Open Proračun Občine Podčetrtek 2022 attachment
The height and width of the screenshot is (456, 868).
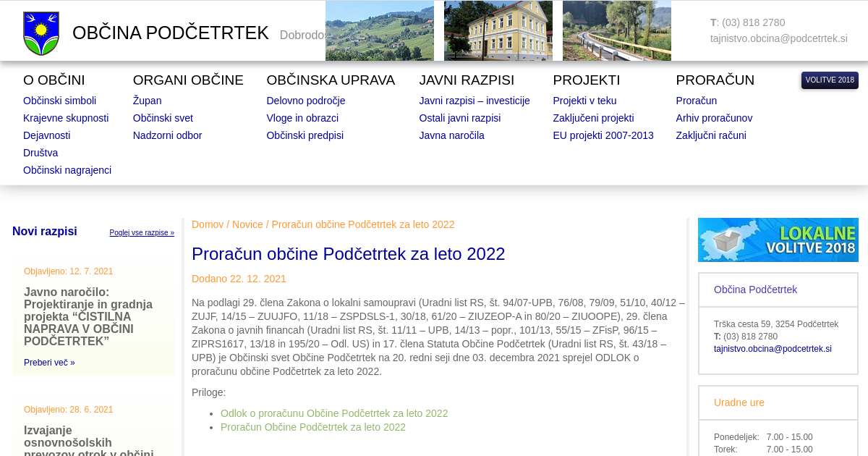pos(313,427)
